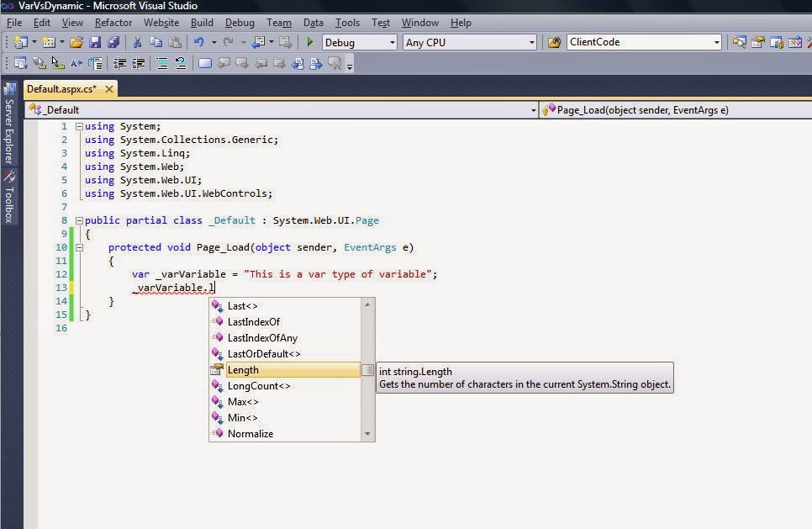Click the Find in Files icon

554,43
